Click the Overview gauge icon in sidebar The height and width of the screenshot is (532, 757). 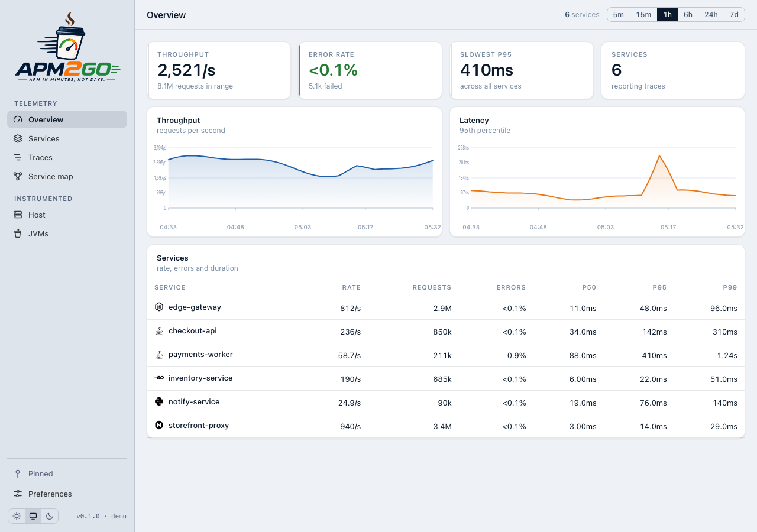[x=18, y=119]
